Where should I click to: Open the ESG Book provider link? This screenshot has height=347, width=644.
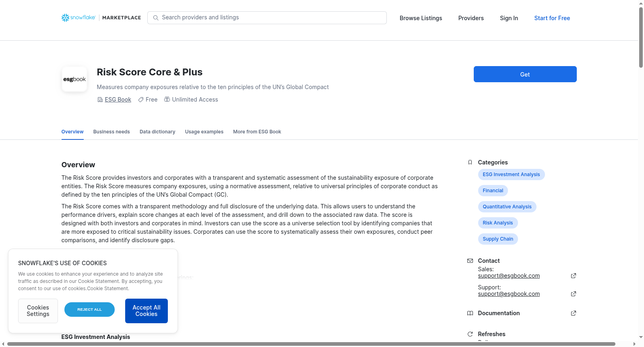coord(118,100)
